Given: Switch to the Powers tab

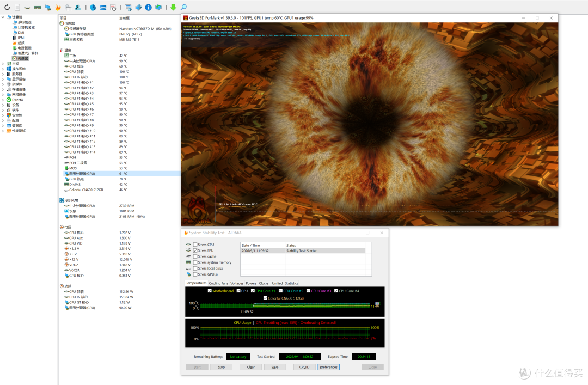Looking at the screenshot, I should (x=251, y=283).
